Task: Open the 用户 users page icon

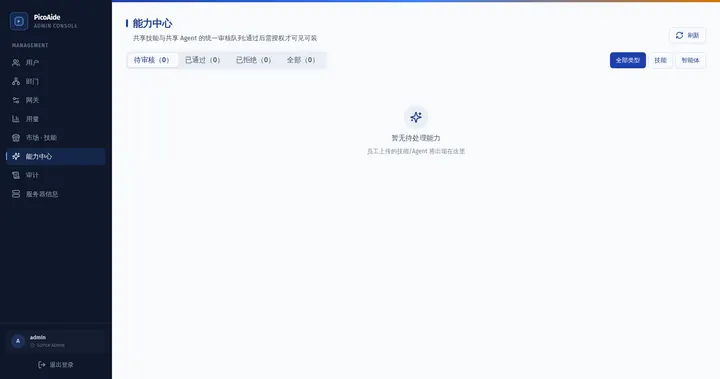Action: click(16, 62)
